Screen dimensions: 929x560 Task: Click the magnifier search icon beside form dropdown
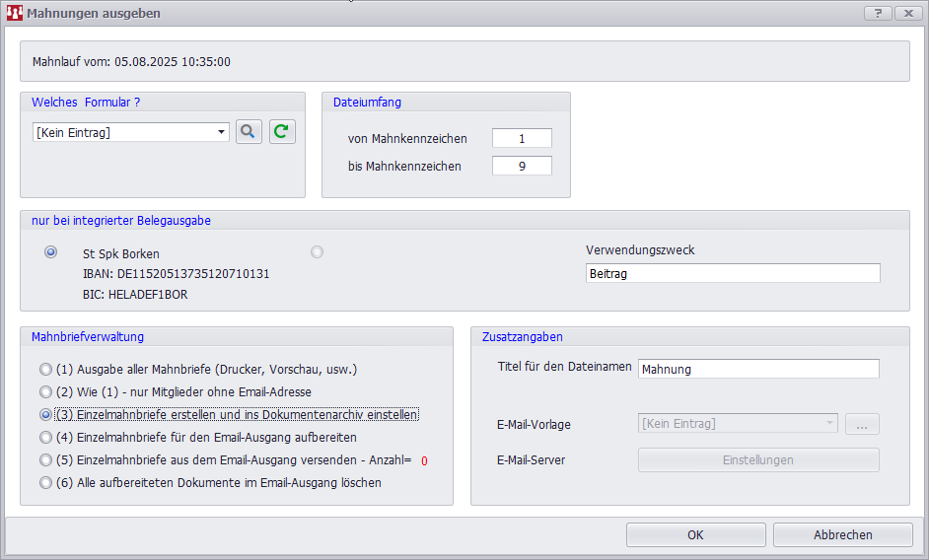tap(249, 132)
